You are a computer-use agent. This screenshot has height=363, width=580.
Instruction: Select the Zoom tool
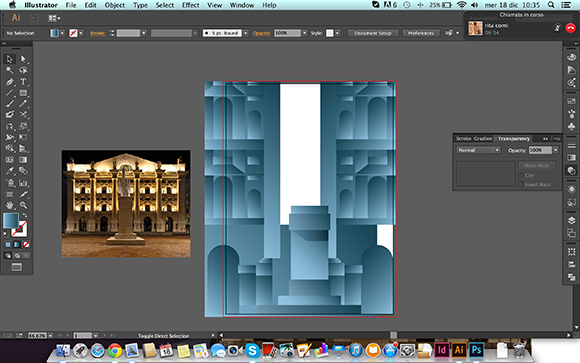click(x=23, y=205)
